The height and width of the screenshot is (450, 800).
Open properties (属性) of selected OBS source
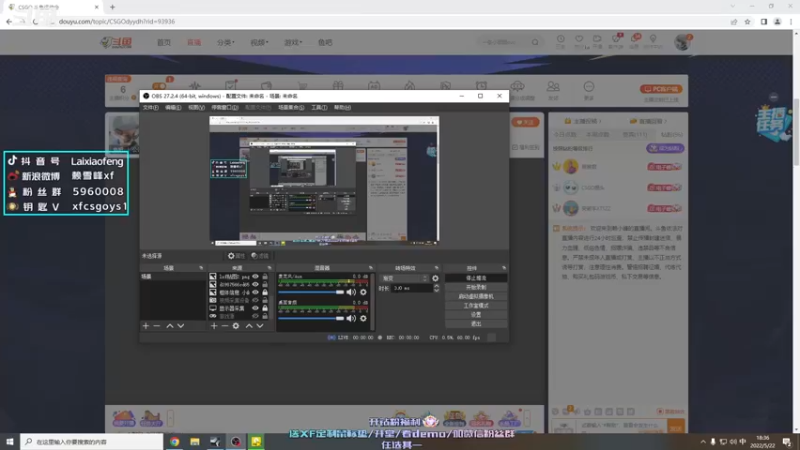coord(236,256)
